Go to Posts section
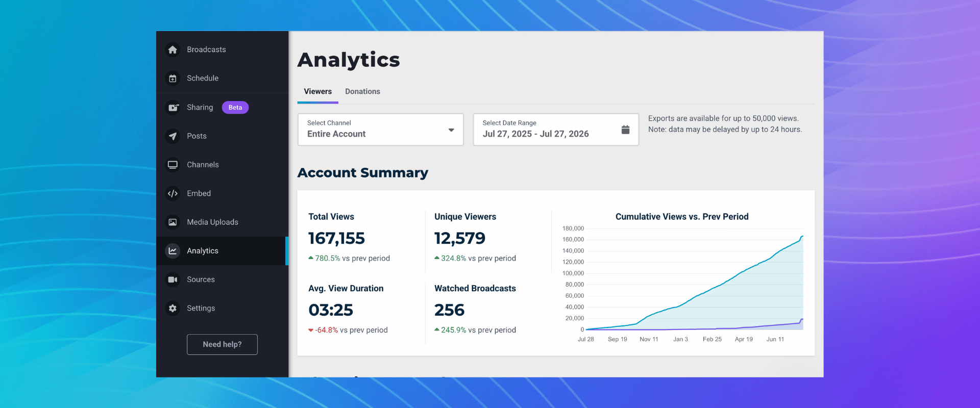This screenshot has width=980, height=408. [222, 136]
